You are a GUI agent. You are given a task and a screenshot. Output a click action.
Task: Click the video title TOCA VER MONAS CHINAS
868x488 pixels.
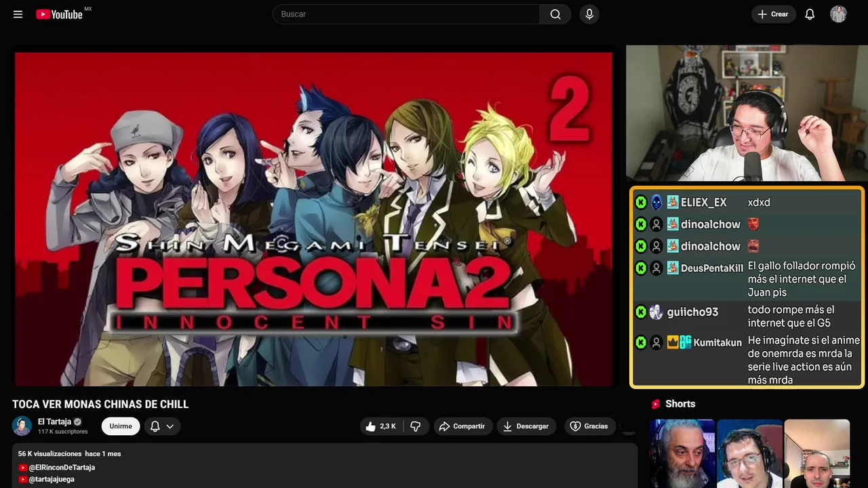tap(100, 405)
